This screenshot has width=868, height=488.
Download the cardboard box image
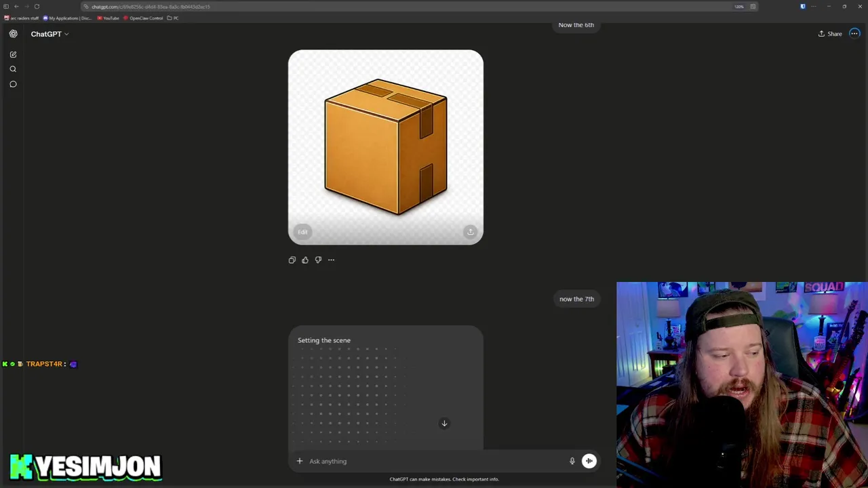(470, 232)
